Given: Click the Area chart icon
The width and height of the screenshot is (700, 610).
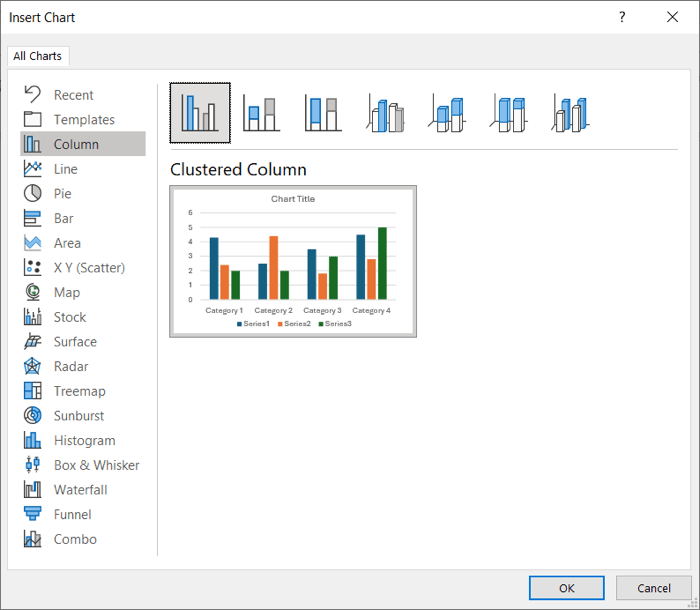Looking at the screenshot, I should pos(33,242).
